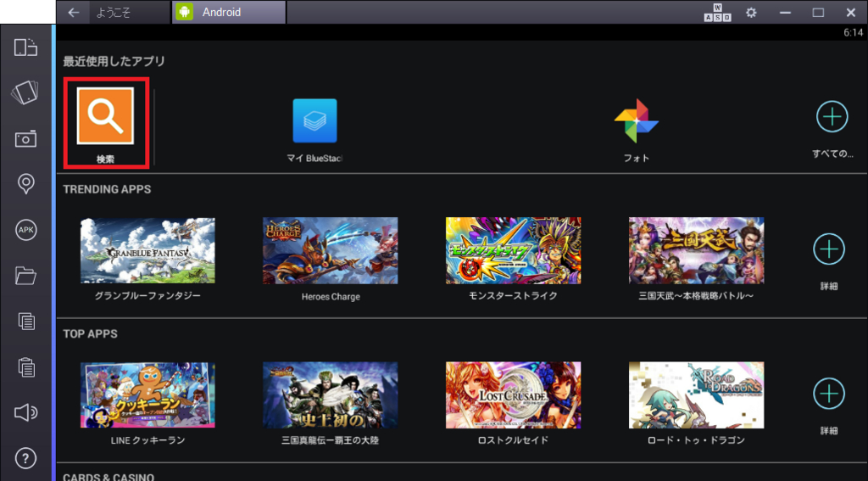Open the location pin tool in sidebar
868x481 pixels.
25,184
